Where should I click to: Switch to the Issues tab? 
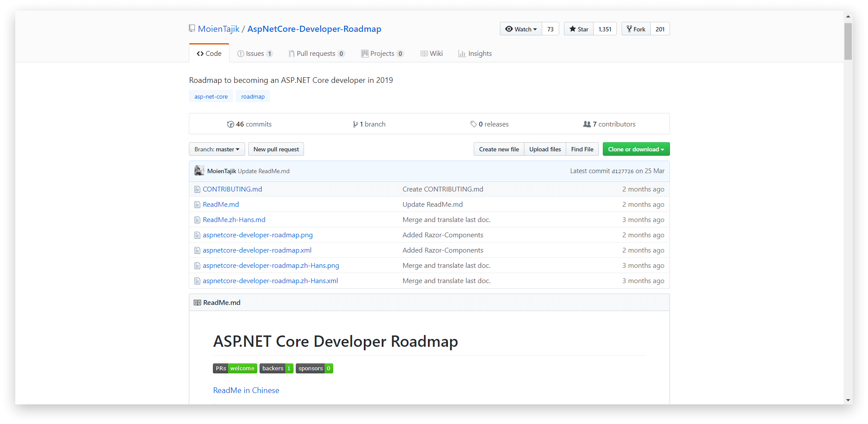point(255,54)
